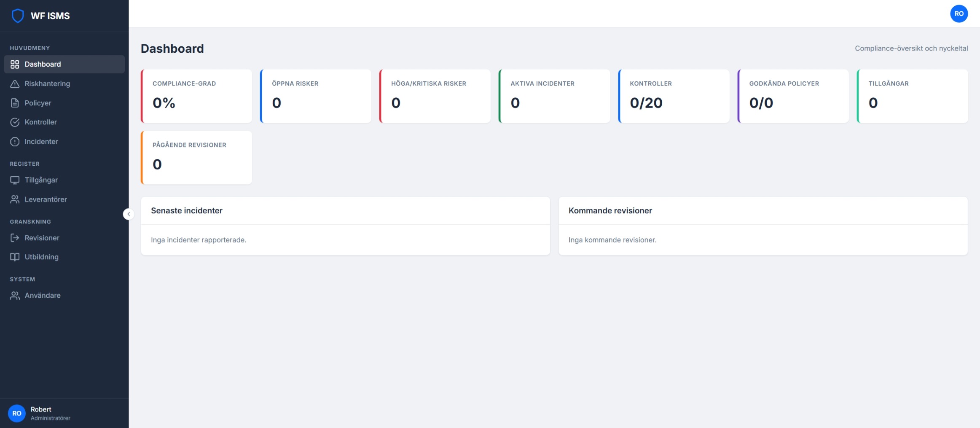
Task: Click the Kontroller checkmark circle icon
Action: click(15, 122)
